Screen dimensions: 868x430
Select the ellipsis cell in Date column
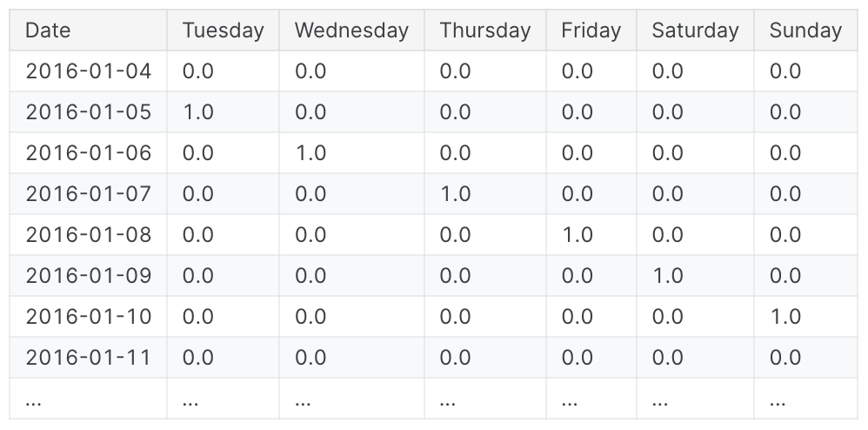pos(88,399)
